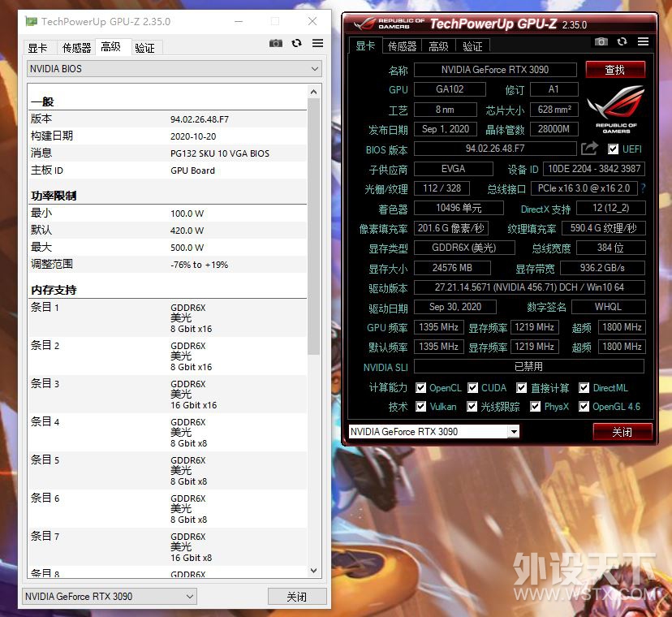Click the 最大 power value 500.0 W
The width and height of the screenshot is (672, 617).
point(187,248)
